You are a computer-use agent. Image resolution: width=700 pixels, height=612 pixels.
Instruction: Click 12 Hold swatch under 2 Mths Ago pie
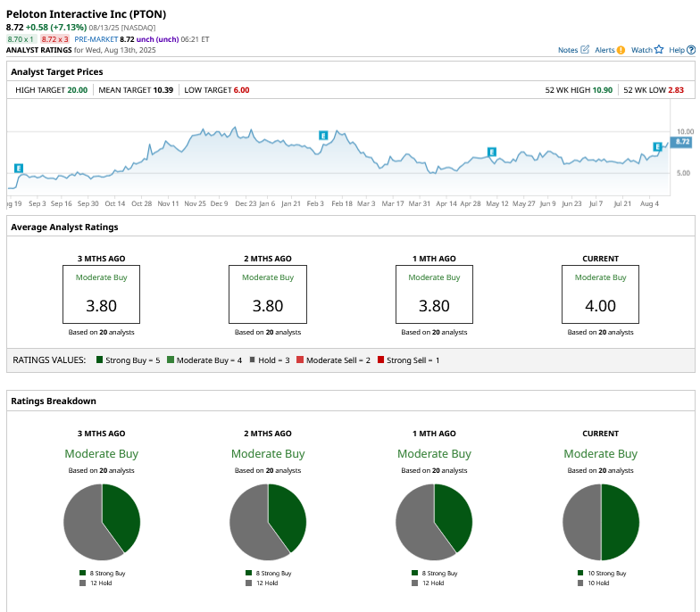click(x=248, y=583)
